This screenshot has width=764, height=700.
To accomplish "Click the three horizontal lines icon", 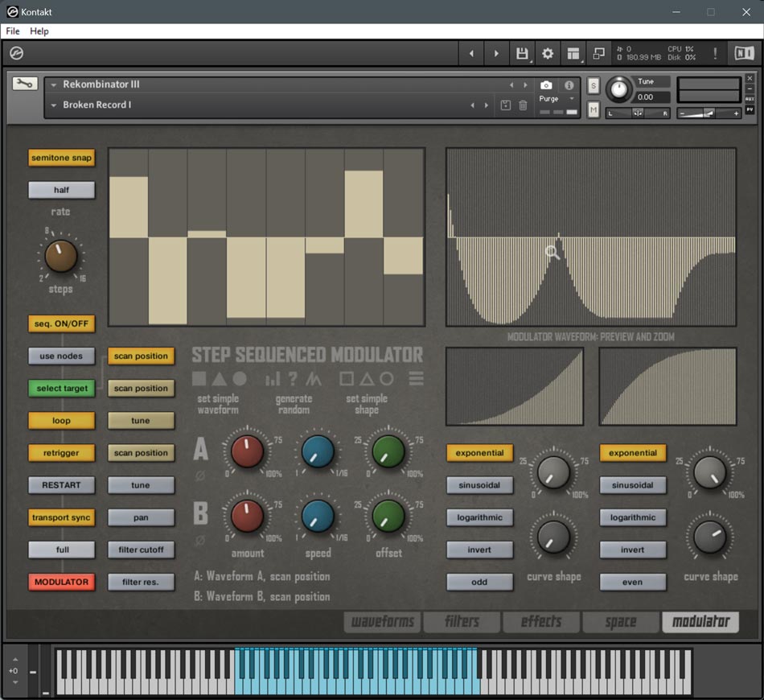I will point(416,378).
